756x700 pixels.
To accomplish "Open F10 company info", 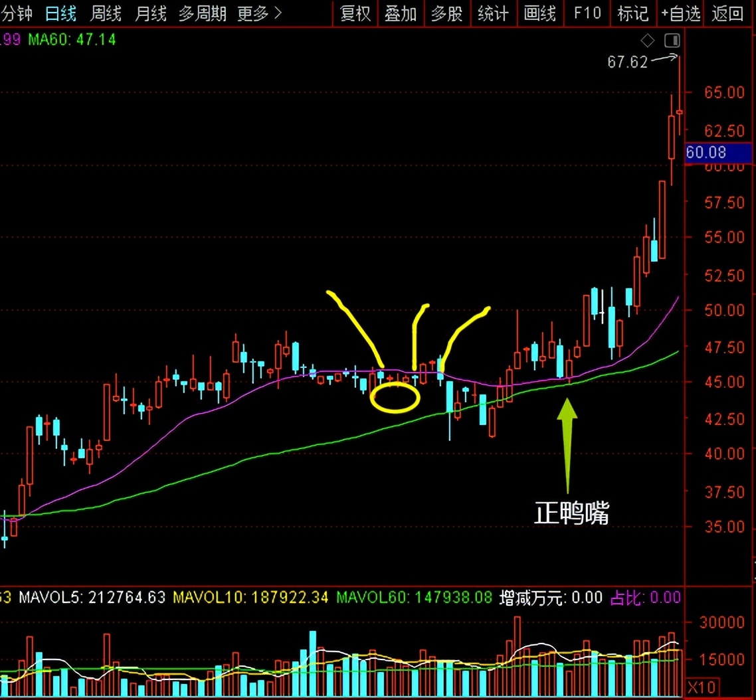I will [587, 13].
